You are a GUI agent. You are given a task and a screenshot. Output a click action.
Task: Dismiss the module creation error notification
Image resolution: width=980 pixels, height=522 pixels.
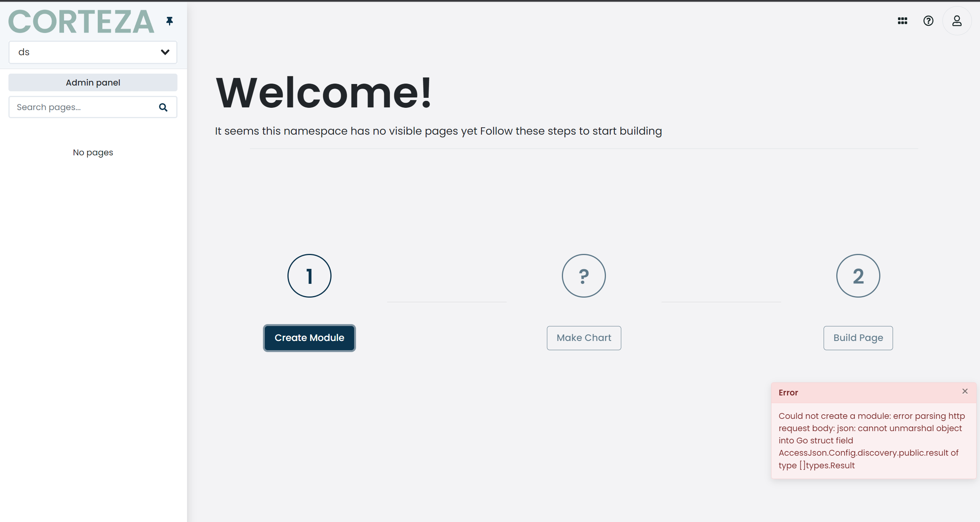(x=965, y=391)
